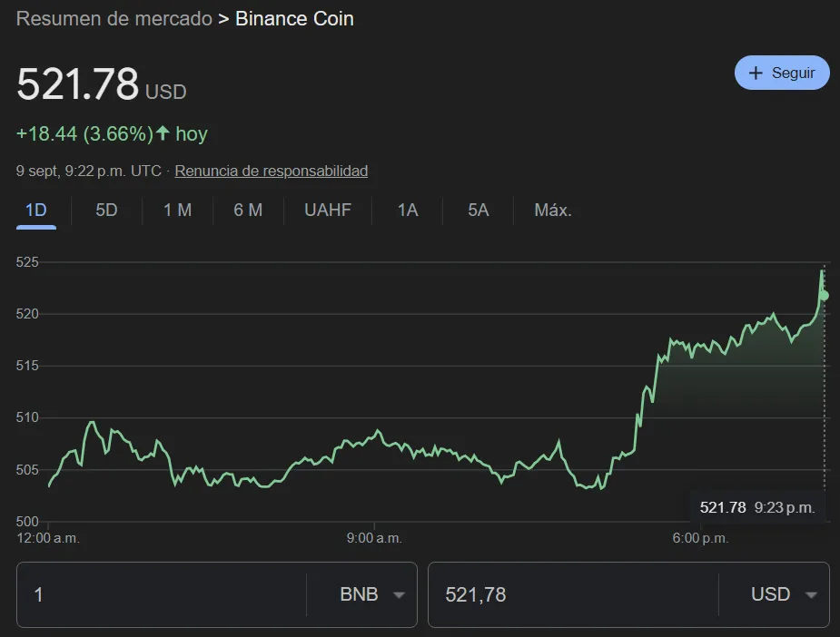Screen dimensions: 840x637
Task: Switch to the 5A range tab
Action: [x=478, y=210]
